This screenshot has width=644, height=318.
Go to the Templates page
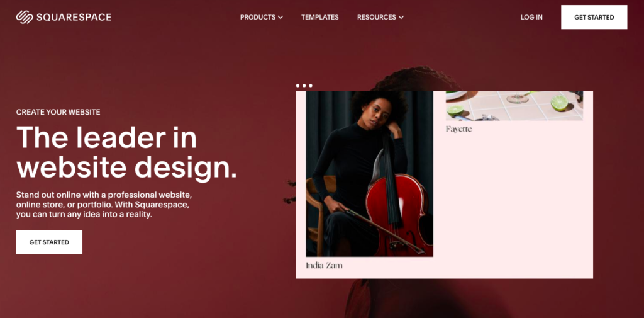320,17
